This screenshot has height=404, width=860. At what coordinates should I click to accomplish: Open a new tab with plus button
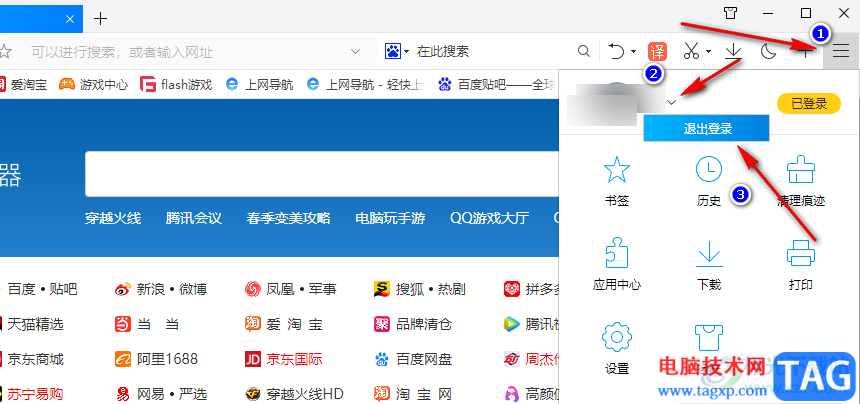click(100, 19)
